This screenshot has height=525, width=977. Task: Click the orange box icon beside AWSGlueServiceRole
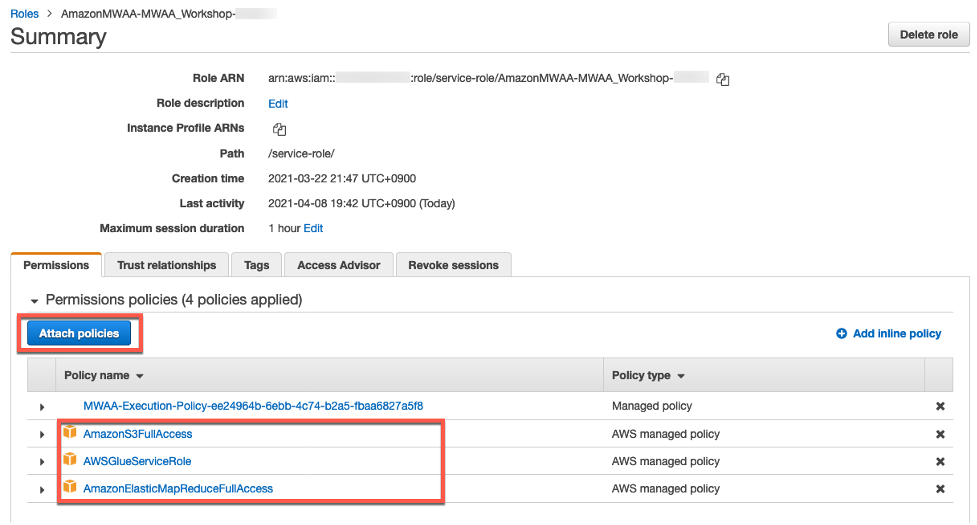click(70, 461)
